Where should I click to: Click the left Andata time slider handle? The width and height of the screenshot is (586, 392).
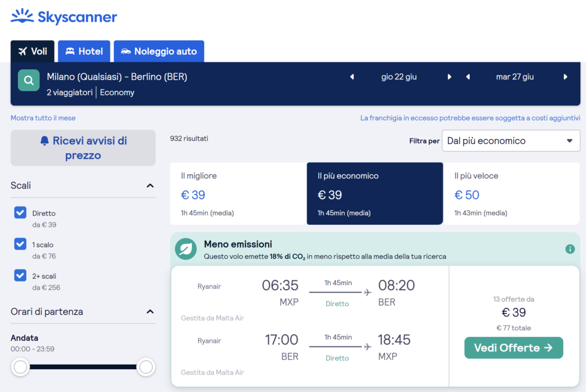(x=21, y=367)
